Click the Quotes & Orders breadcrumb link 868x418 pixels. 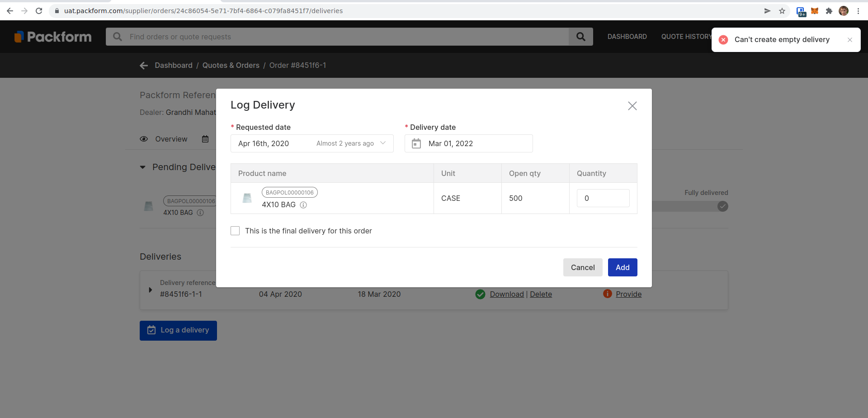[231, 66]
